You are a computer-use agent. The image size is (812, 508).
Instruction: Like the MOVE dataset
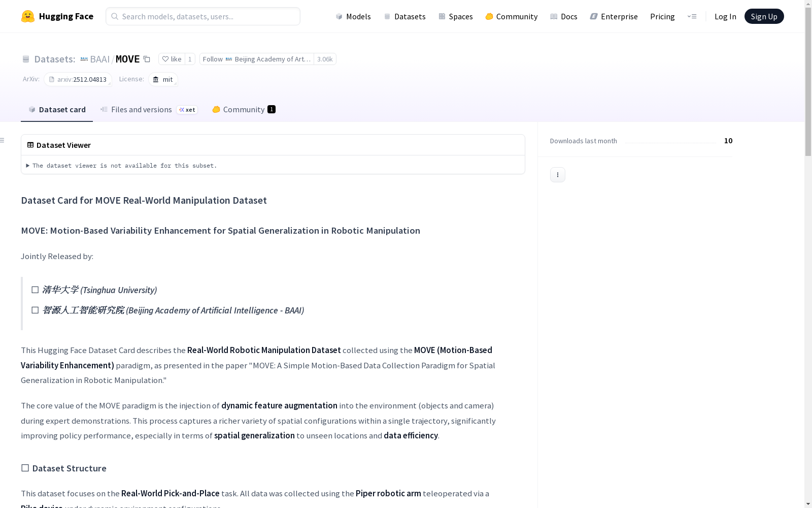[x=172, y=59]
